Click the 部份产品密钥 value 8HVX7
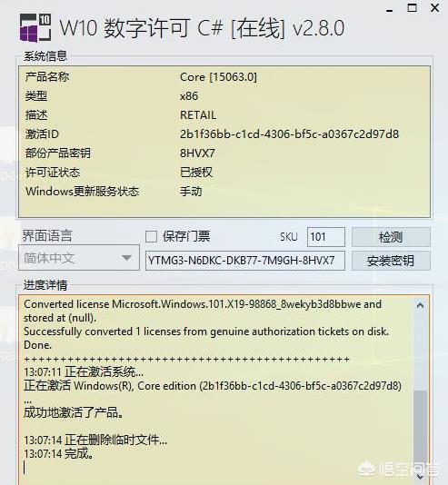 coord(197,153)
